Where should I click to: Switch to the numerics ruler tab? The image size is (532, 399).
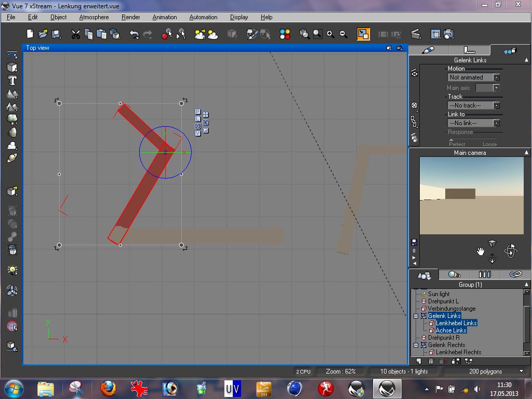(470, 50)
